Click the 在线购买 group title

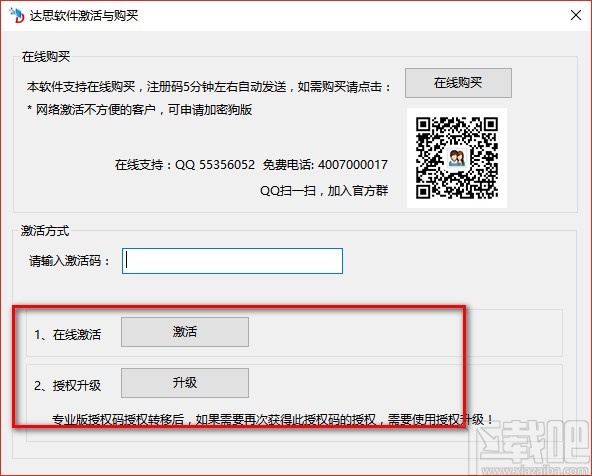[46, 57]
